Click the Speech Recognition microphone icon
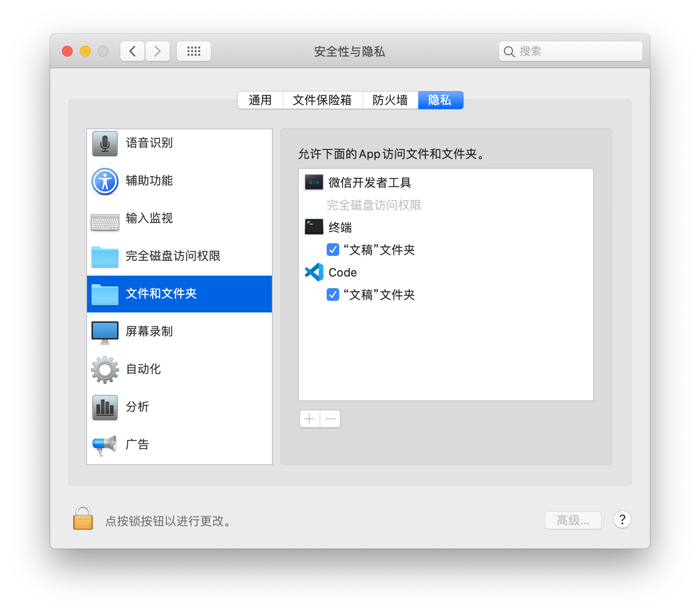This screenshot has height=615, width=700. click(x=105, y=144)
